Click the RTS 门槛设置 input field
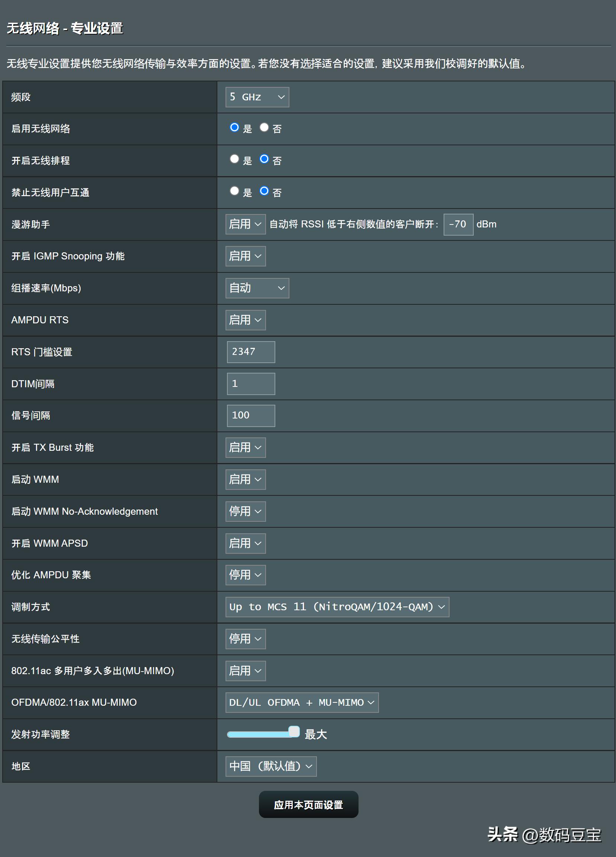Image resolution: width=616 pixels, height=857 pixels. (250, 352)
